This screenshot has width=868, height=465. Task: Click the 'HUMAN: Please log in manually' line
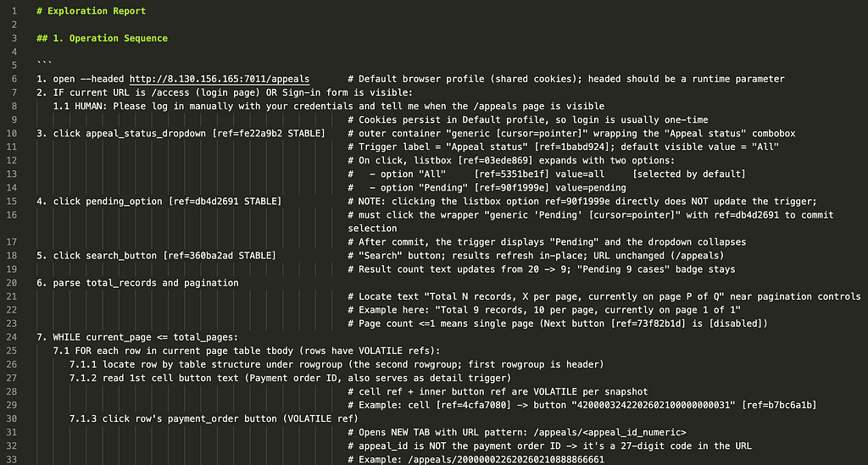pos(329,106)
